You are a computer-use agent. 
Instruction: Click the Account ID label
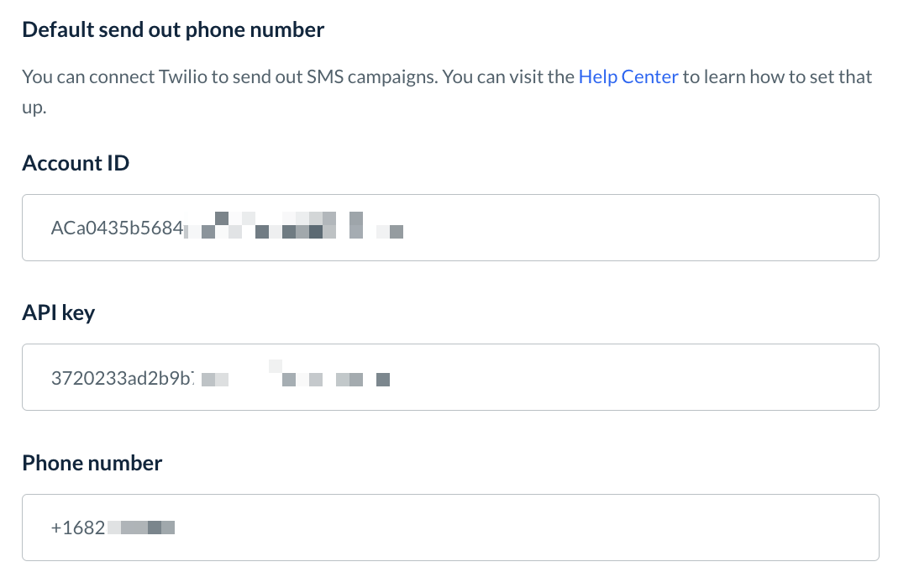[x=76, y=163]
